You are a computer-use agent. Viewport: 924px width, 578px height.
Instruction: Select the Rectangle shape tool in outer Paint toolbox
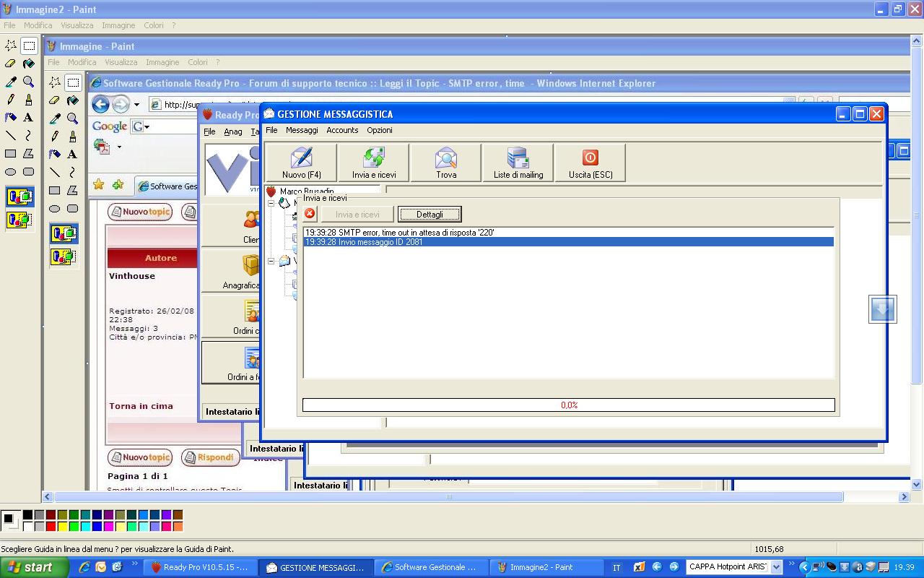11,154
